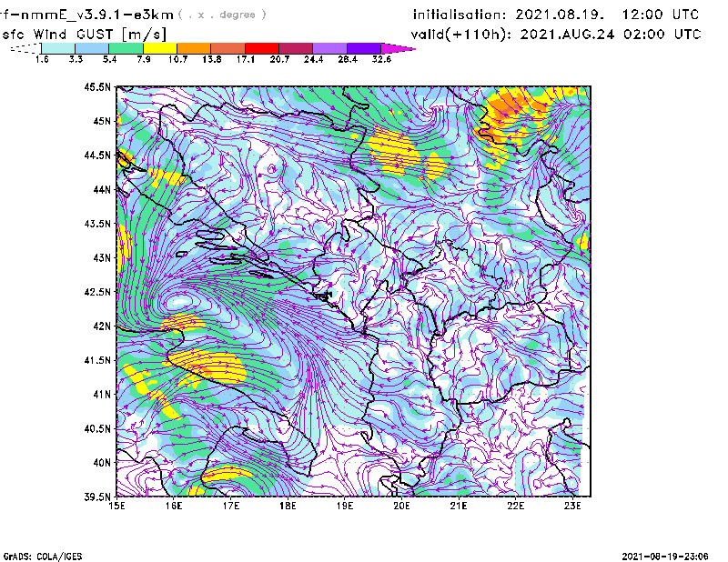
Task: Click the legend value 17.1
Action: tap(246, 59)
